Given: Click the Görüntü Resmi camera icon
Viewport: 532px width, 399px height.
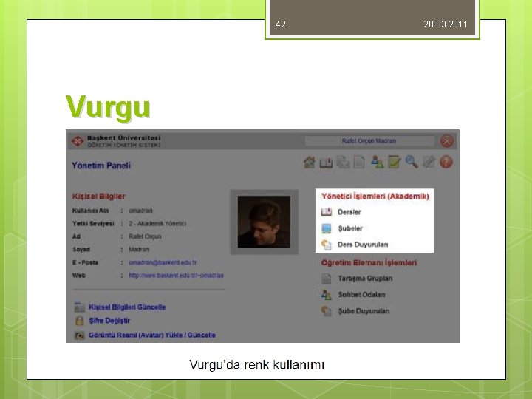Looking at the screenshot, I should point(79,335).
